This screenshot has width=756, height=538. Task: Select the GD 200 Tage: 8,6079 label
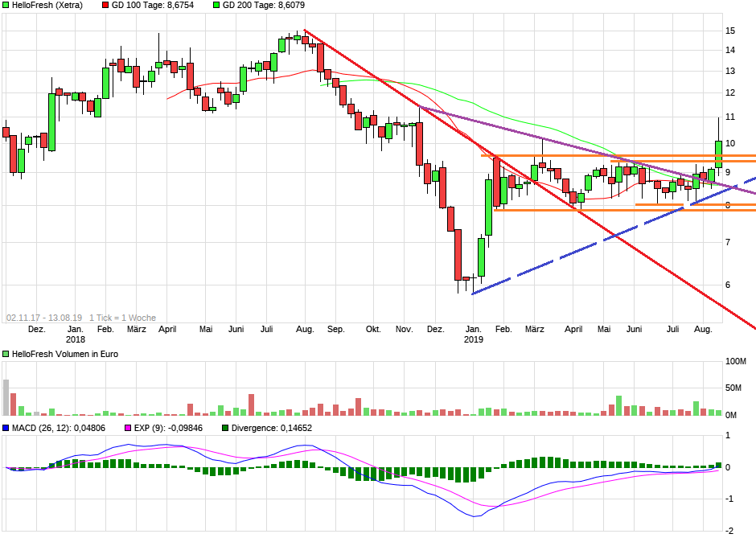263,6
